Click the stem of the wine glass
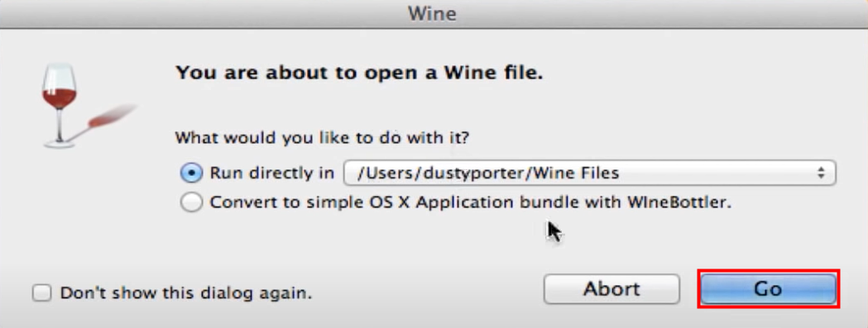Image resolution: width=868 pixels, height=328 pixels. click(60, 126)
